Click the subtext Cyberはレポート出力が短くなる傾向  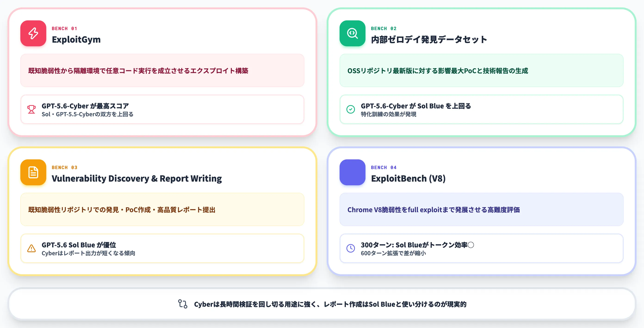pos(89,253)
